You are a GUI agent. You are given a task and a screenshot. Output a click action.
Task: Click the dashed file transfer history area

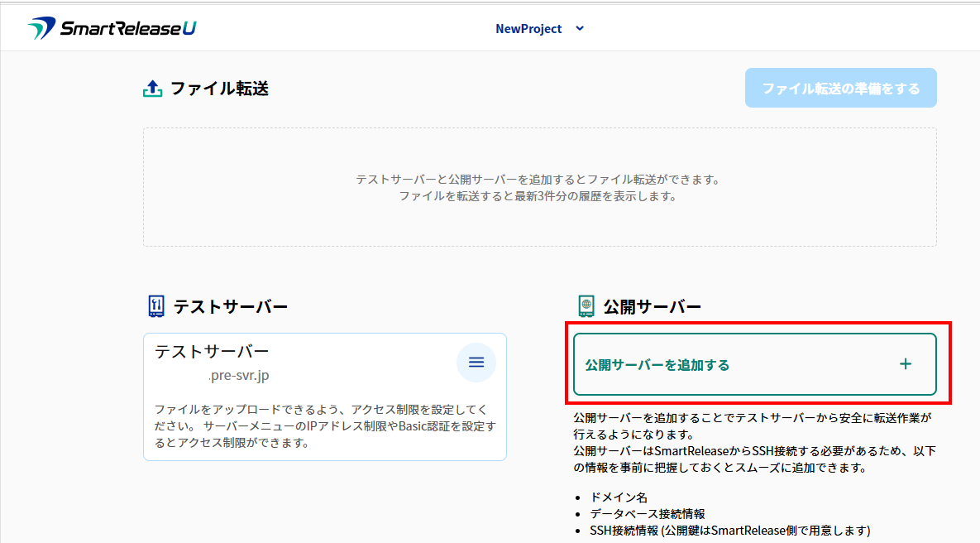tap(539, 187)
